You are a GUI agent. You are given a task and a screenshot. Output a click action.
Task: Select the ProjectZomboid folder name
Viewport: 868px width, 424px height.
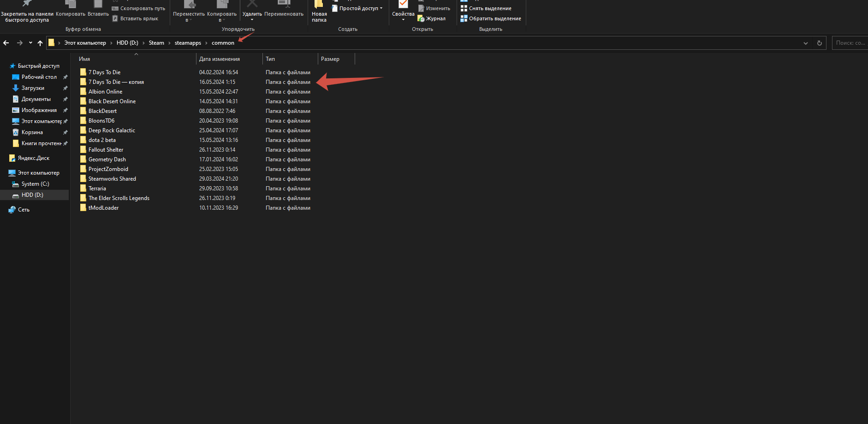(108, 169)
